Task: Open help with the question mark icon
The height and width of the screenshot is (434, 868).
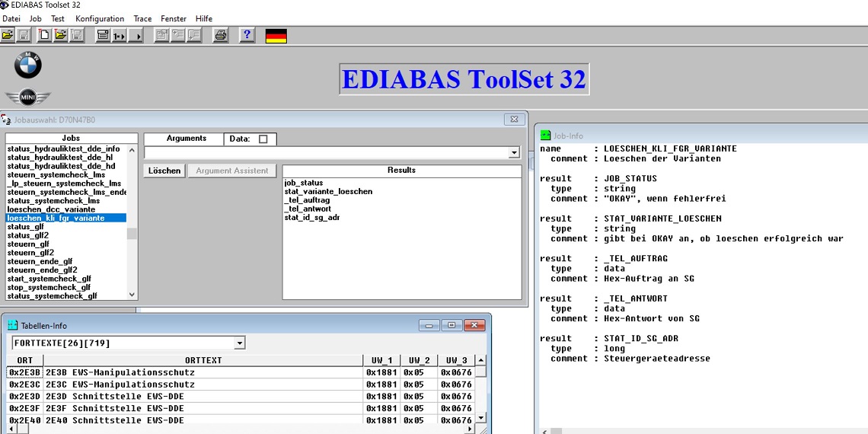Action: 247,36
